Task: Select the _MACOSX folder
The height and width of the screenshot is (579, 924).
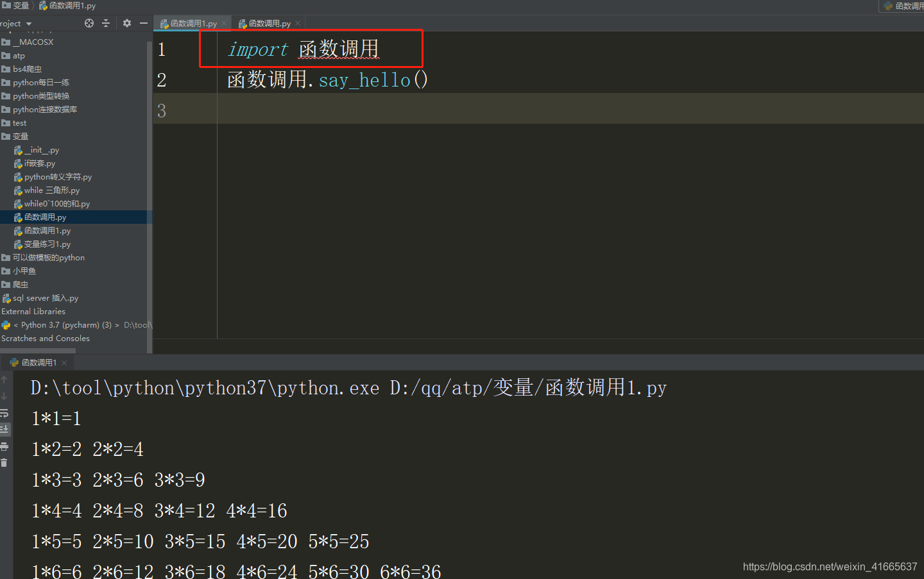Action: coord(28,42)
